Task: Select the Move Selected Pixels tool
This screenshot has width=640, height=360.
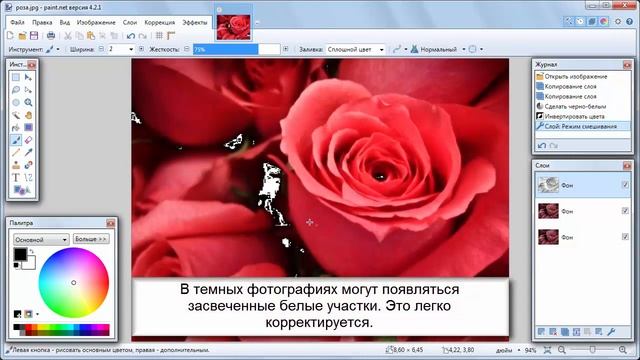Action: pos(28,77)
